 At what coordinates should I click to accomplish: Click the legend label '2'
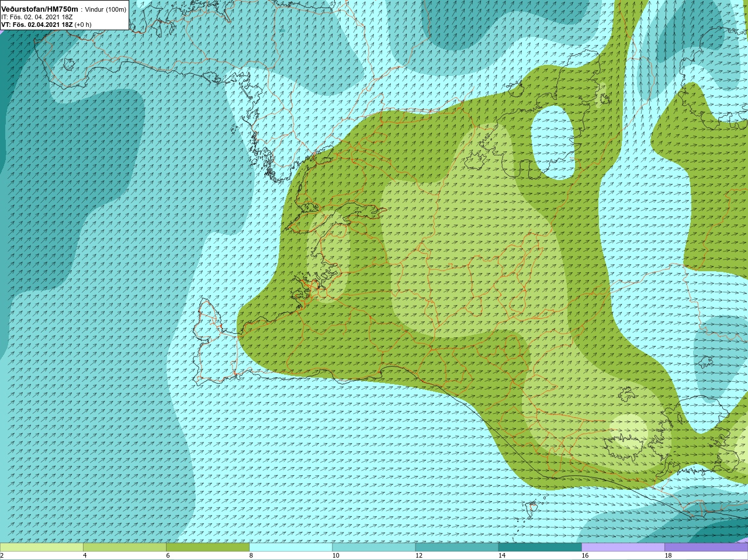(x=2, y=555)
